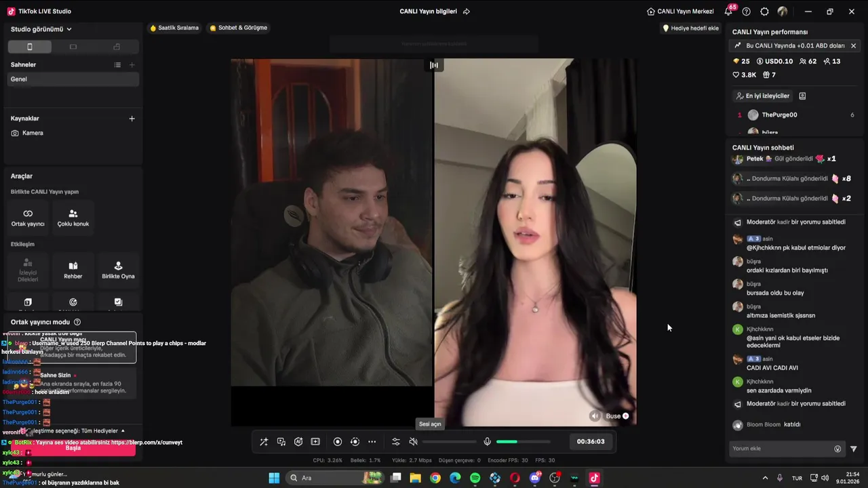Click the USD0.10 earnings stat
The height and width of the screenshot is (488, 868).
pyautogui.click(x=774, y=61)
